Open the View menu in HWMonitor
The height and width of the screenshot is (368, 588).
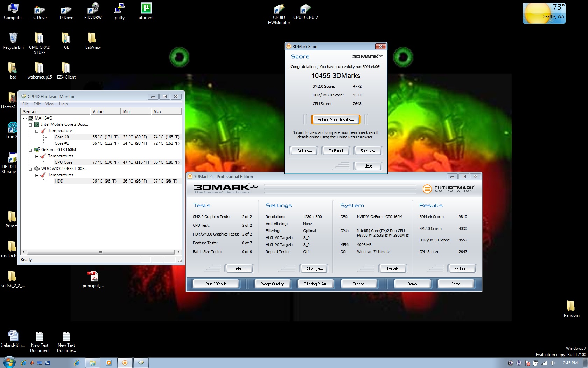[x=50, y=104]
